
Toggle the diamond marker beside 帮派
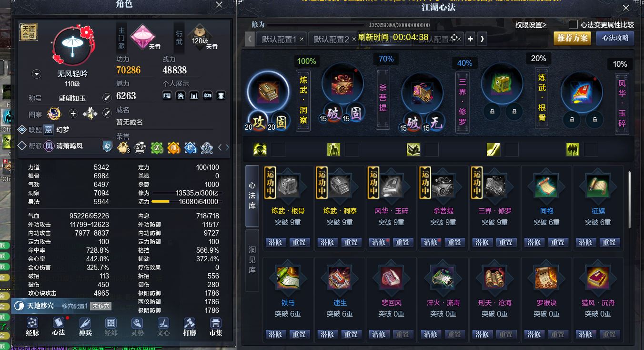(22, 145)
